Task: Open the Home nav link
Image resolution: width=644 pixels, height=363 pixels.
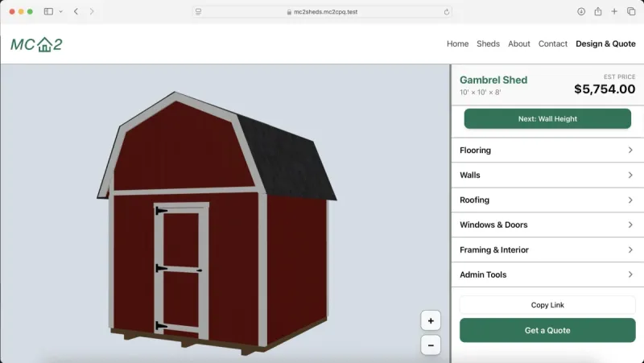Action: (457, 44)
